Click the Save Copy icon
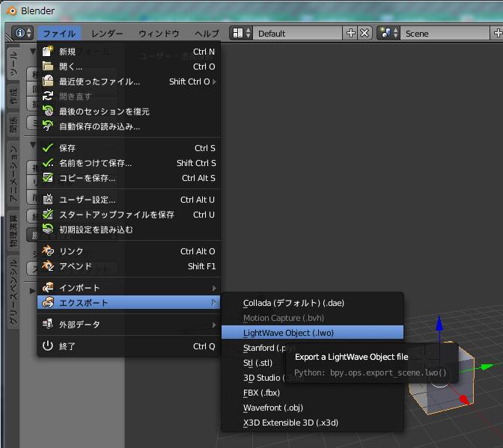503x448 pixels. click(48, 177)
